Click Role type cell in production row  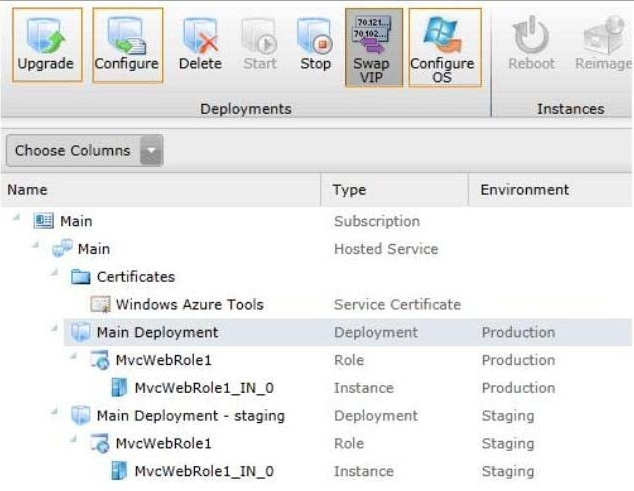349,360
